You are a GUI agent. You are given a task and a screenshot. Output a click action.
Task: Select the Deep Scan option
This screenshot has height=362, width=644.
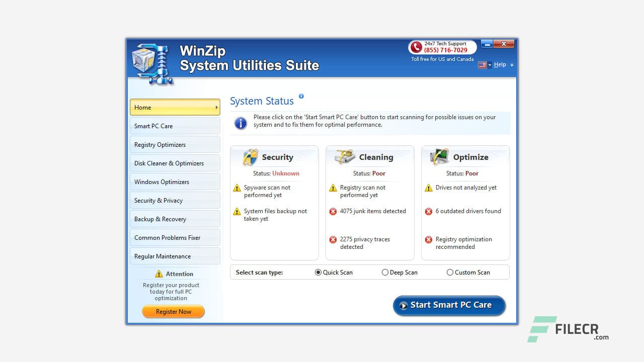point(385,272)
